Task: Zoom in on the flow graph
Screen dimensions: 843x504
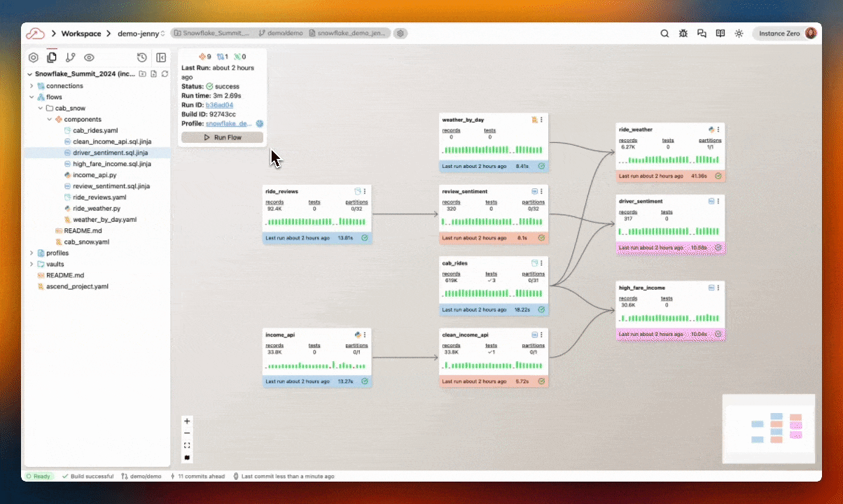Action: click(x=187, y=421)
